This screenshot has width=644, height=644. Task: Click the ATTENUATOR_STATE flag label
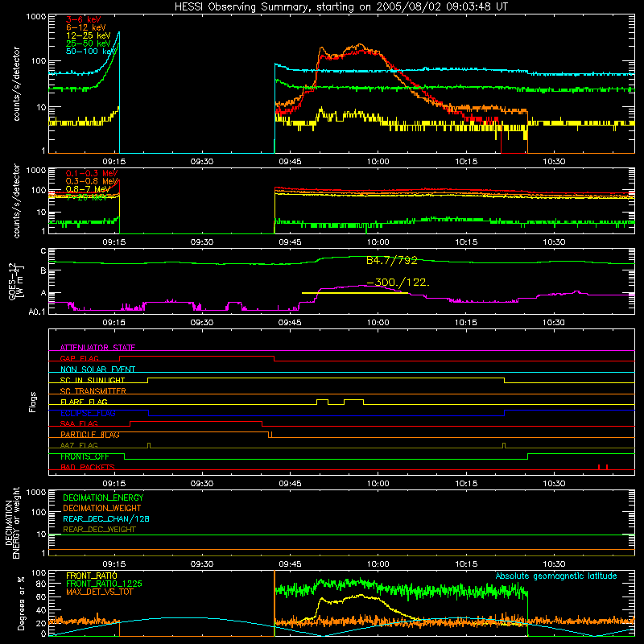(97, 348)
